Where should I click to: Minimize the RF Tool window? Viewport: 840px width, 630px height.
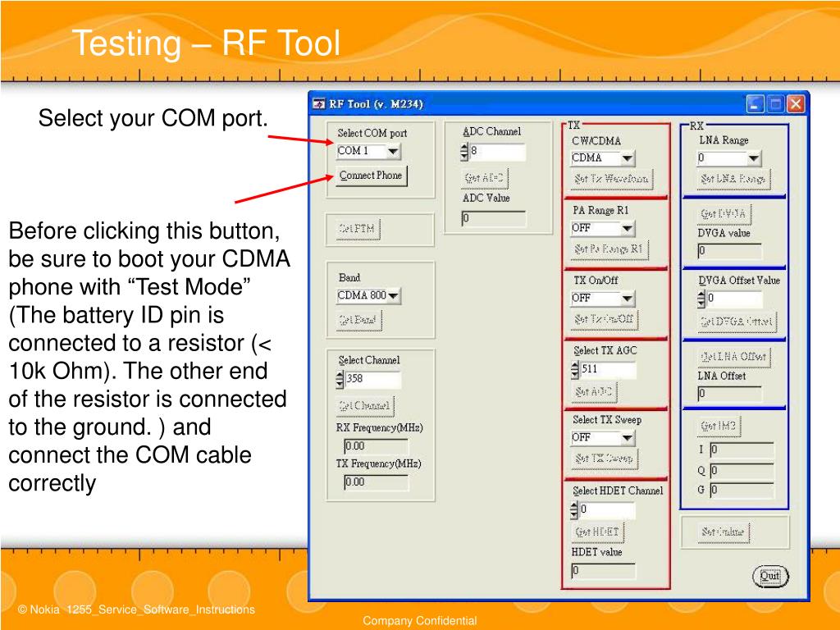[x=756, y=104]
